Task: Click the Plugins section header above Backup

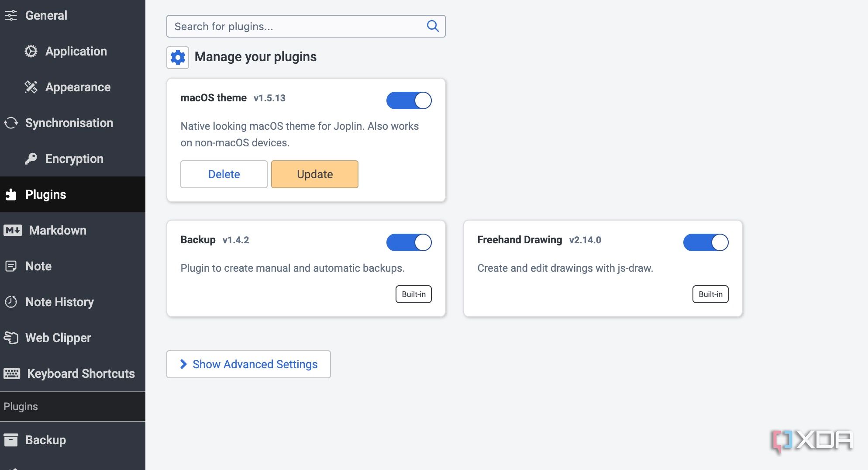Action: pos(72,407)
